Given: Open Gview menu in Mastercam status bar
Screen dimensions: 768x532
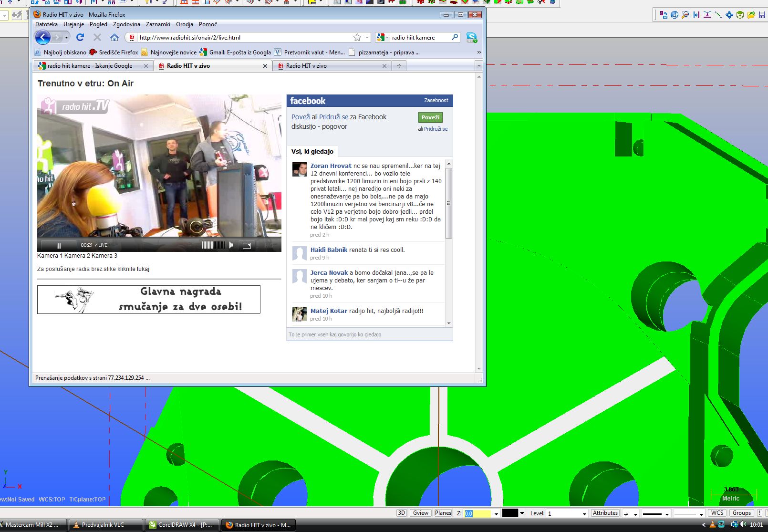Looking at the screenshot, I should [x=420, y=513].
